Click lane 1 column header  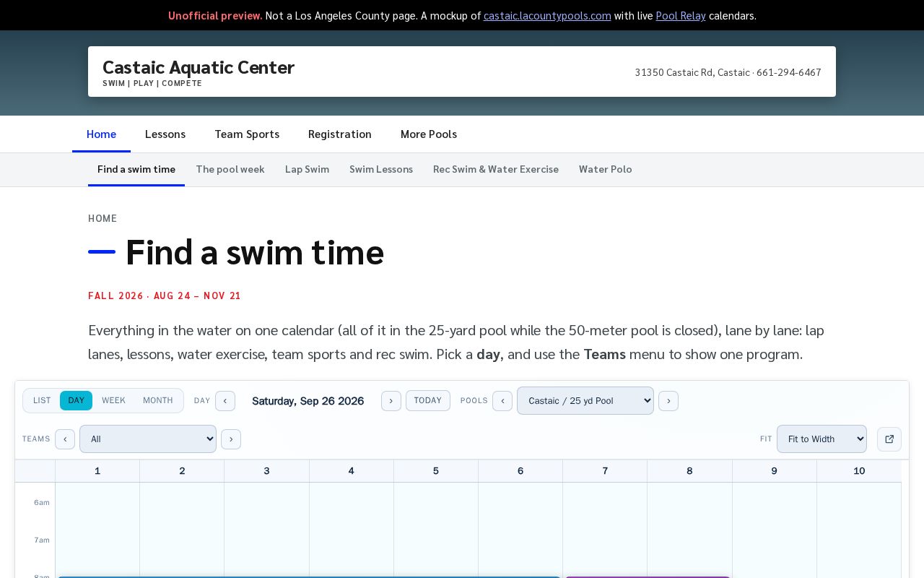[x=97, y=471]
